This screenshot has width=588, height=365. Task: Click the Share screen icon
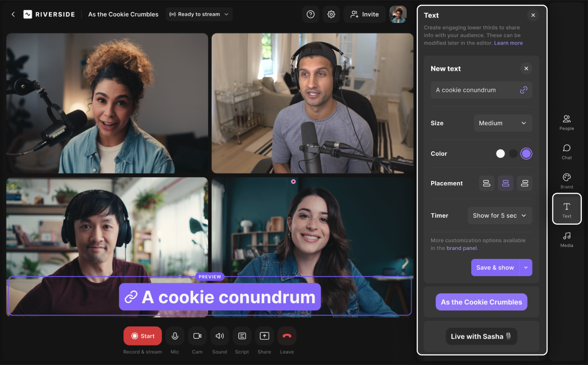[x=264, y=336]
